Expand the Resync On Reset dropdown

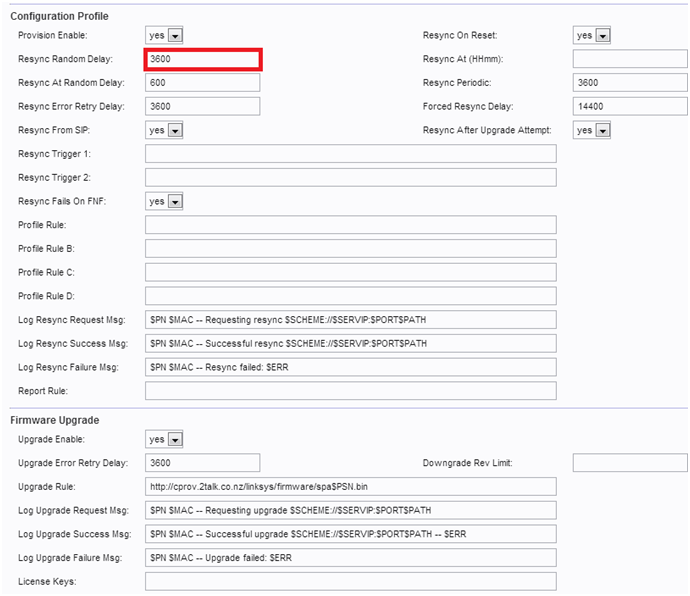[592, 35]
